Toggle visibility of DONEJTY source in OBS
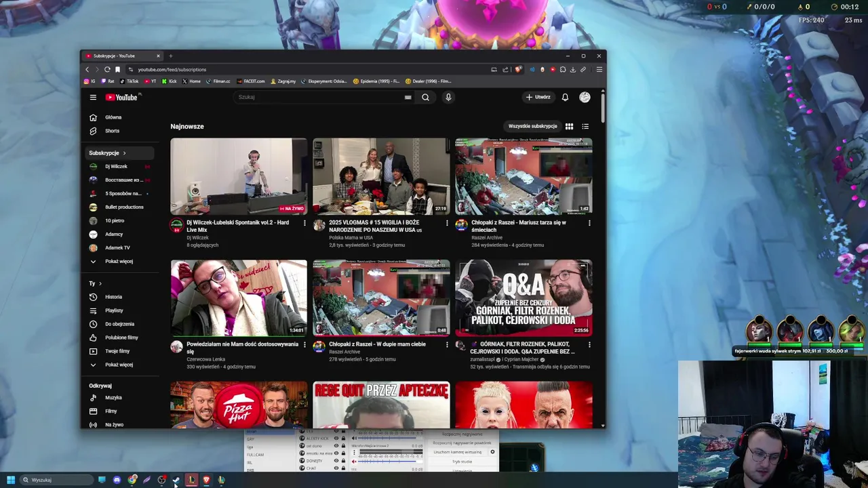This screenshot has width=868, height=488. [336, 461]
